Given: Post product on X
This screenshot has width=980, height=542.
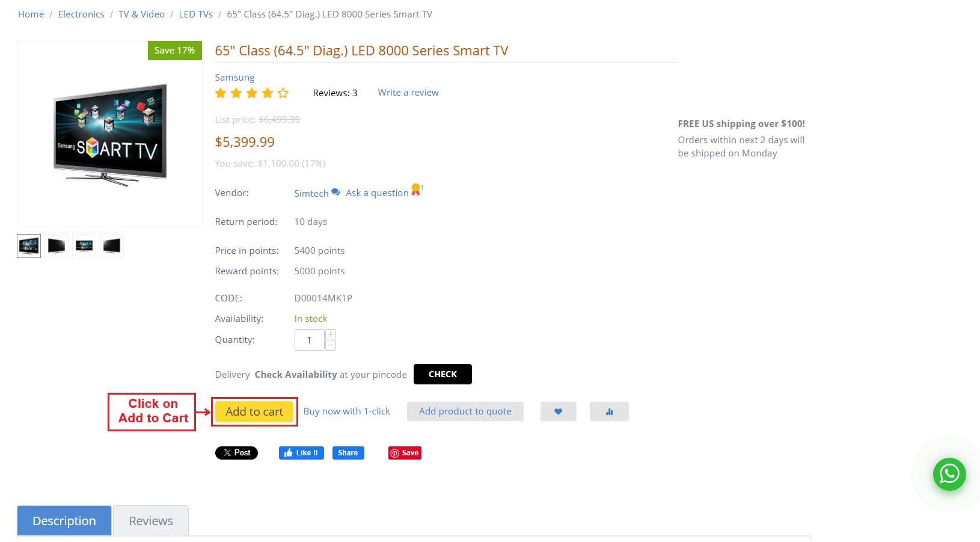Looking at the screenshot, I should coord(236,453).
